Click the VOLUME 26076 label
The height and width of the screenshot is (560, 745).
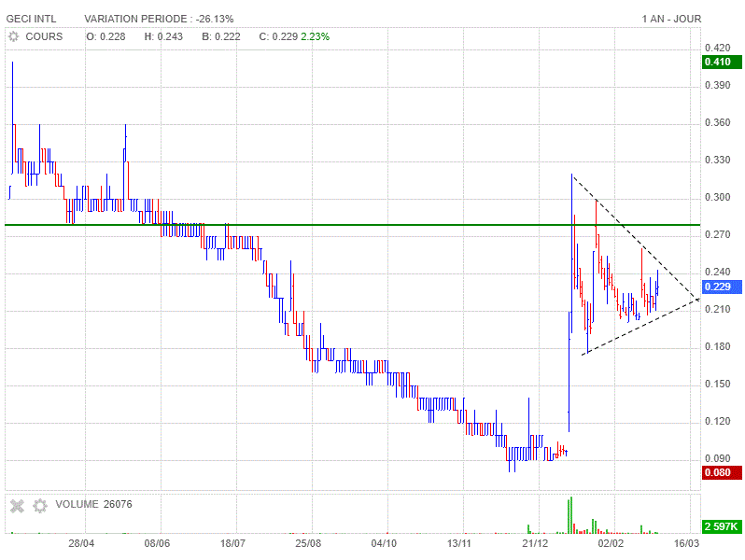tap(93, 504)
